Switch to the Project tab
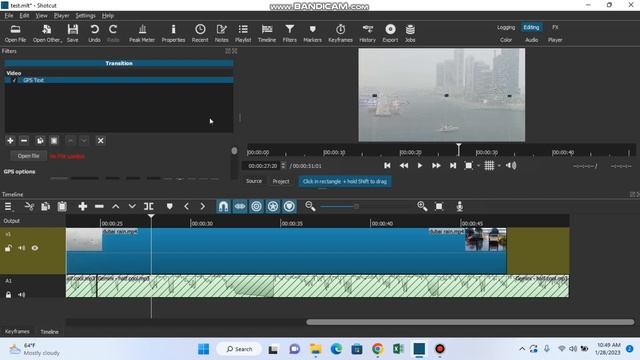This screenshot has height=360, width=640. [x=281, y=181]
